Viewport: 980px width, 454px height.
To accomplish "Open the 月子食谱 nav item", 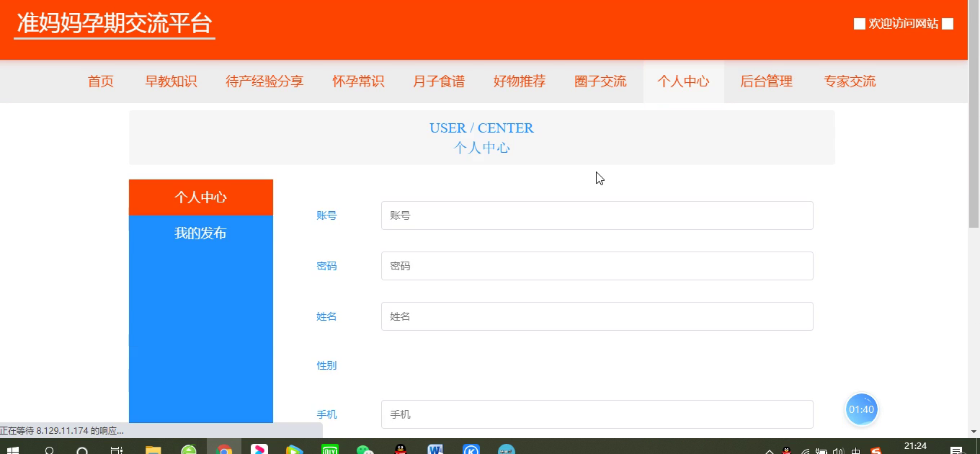I will click(x=439, y=81).
